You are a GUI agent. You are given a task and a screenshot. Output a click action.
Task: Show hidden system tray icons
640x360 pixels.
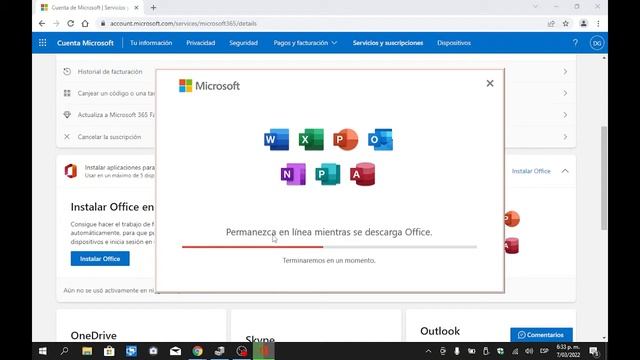point(428,351)
